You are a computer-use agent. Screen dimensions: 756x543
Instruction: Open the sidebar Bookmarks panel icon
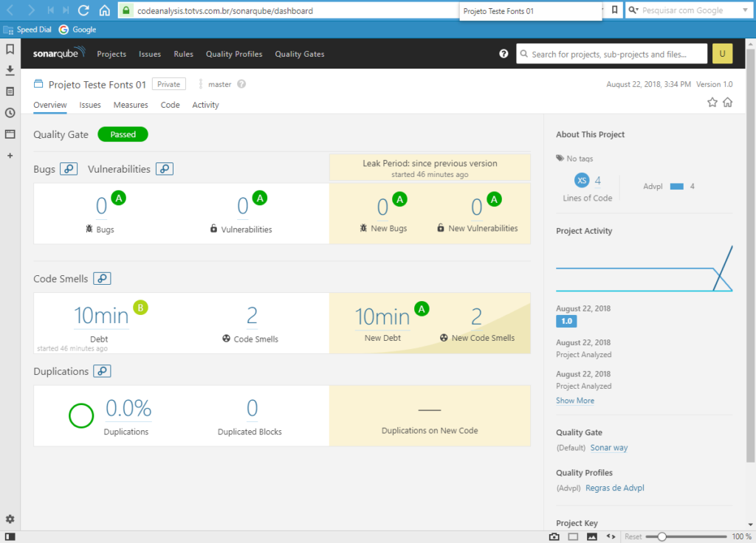pyautogui.click(x=10, y=49)
